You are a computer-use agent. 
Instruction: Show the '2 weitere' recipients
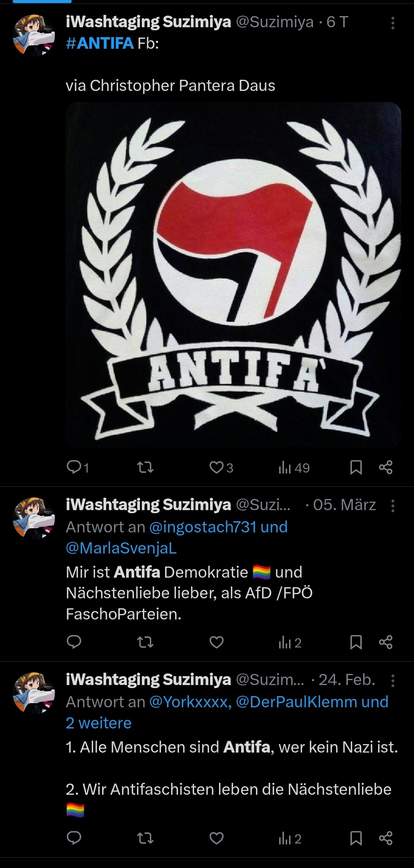(99, 723)
